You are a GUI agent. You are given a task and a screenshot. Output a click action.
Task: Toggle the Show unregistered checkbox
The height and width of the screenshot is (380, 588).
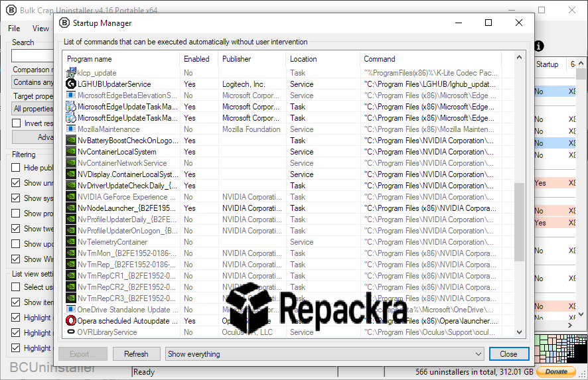click(x=16, y=183)
